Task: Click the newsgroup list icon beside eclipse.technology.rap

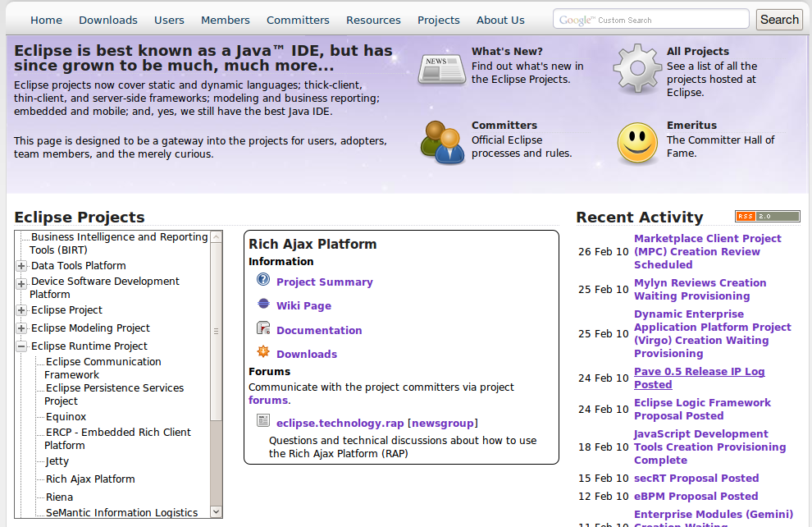Action: pos(263,421)
